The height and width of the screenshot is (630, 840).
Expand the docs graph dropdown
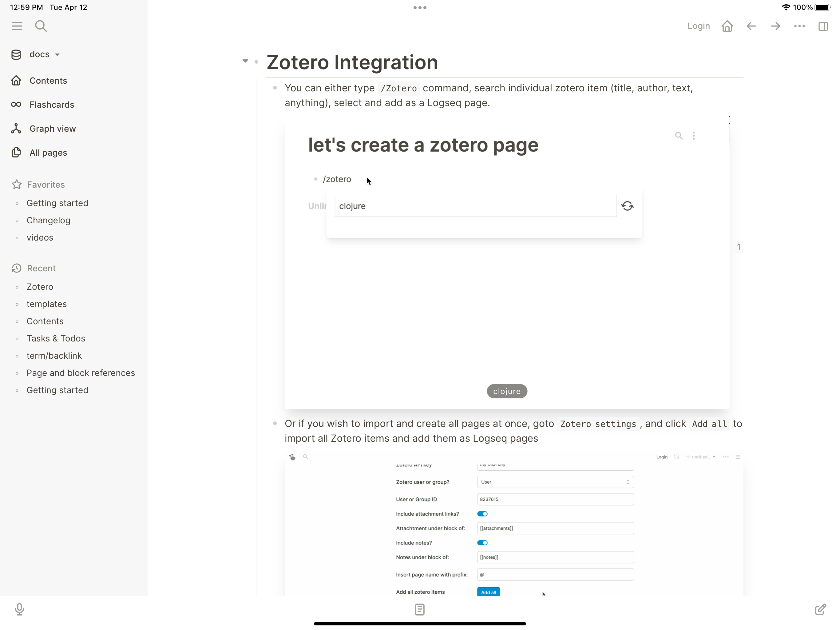pos(57,54)
